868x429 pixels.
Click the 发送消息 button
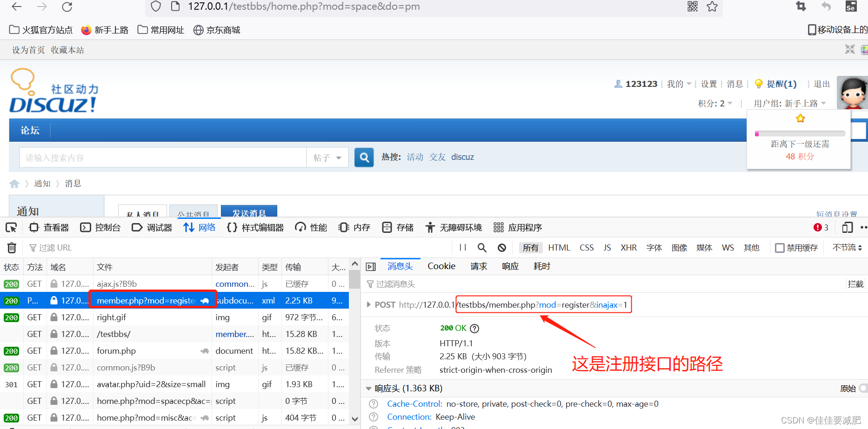249,213
